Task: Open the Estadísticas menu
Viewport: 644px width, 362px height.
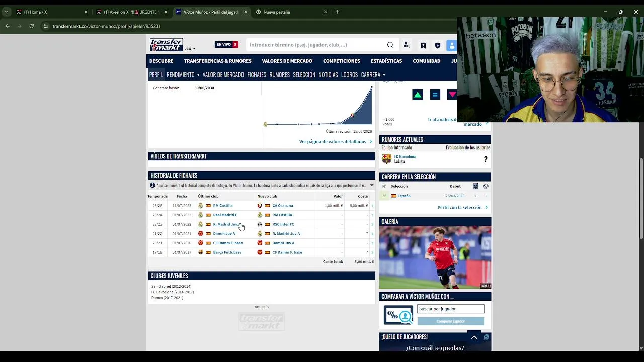Action: (386, 61)
